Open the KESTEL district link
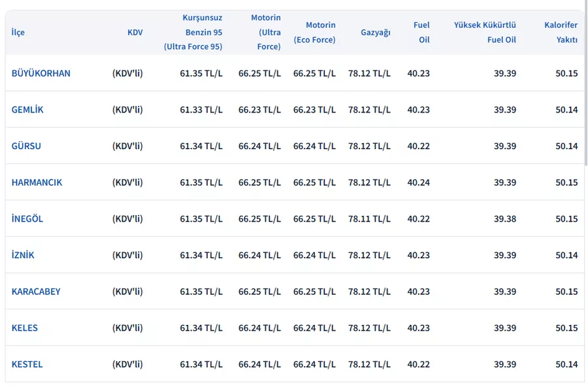This screenshot has height=389, width=588. (x=27, y=364)
